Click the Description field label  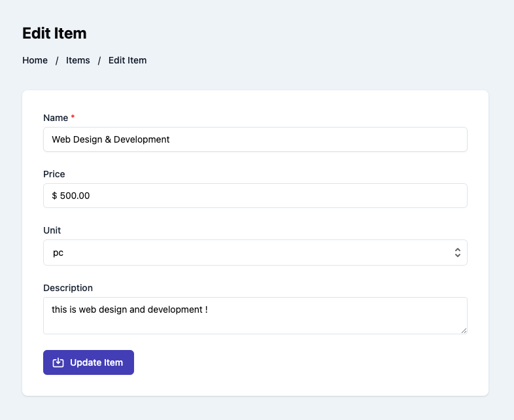(x=68, y=288)
